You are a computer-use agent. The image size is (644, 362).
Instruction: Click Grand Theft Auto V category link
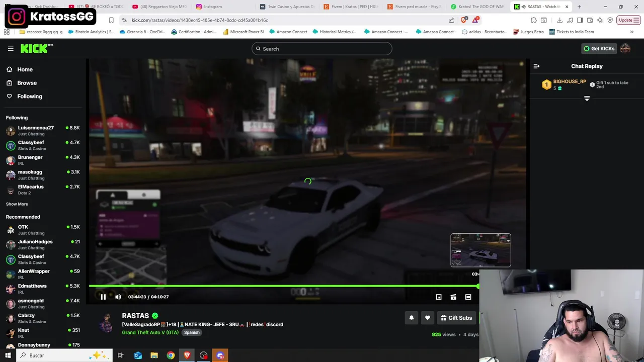coord(150,332)
